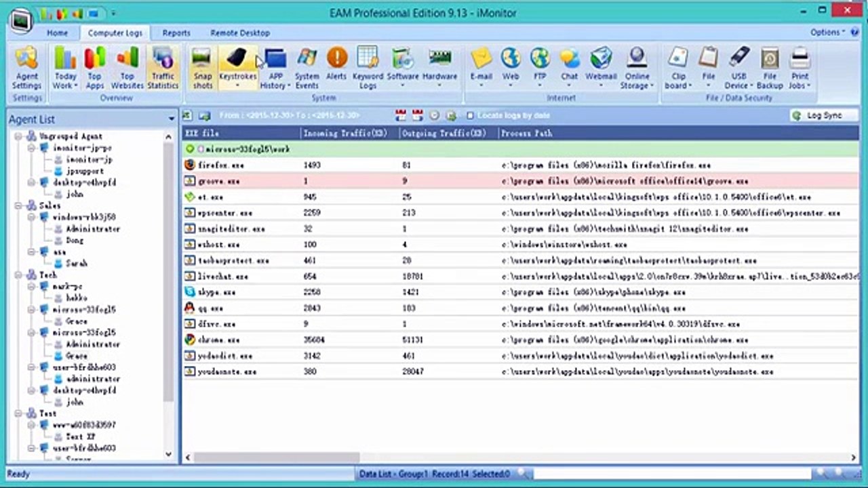The height and width of the screenshot is (488, 868).
Task: Open the Keyword Logs view
Action: click(x=368, y=68)
